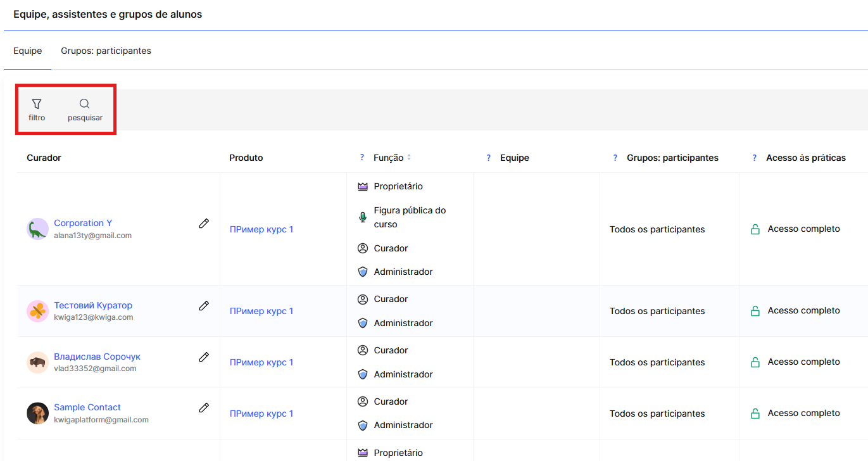
Task: Click pencil icon beside Тестовий Куратор
Action: click(x=204, y=306)
